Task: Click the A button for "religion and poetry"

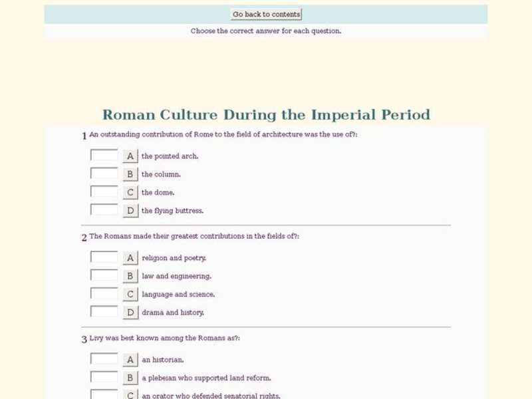Action: click(128, 257)
